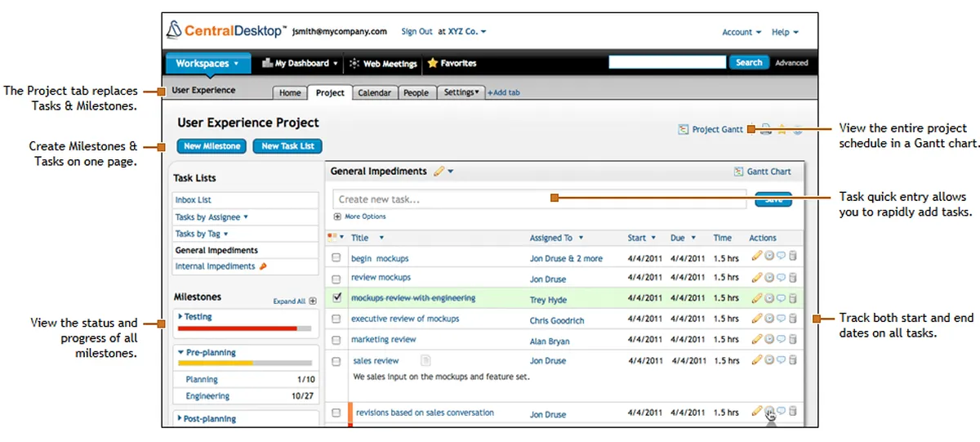Screen dimensions: 980x442
Task: Click the plus icon beside Expand All
Action: 312,301
